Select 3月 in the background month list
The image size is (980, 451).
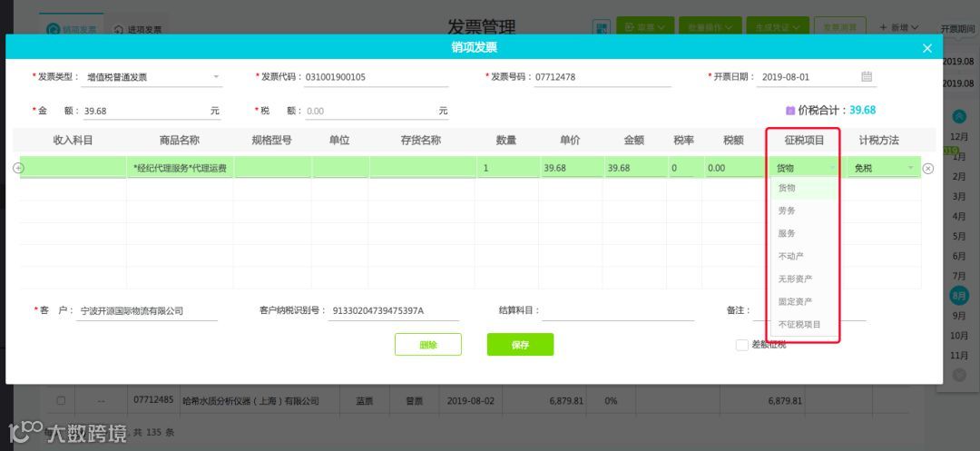click(959, 197)
